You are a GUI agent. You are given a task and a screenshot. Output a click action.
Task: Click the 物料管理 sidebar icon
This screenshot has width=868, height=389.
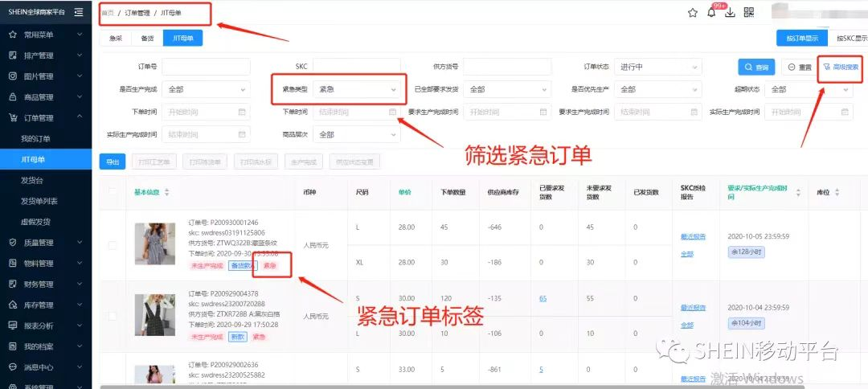tap(13, 264)
